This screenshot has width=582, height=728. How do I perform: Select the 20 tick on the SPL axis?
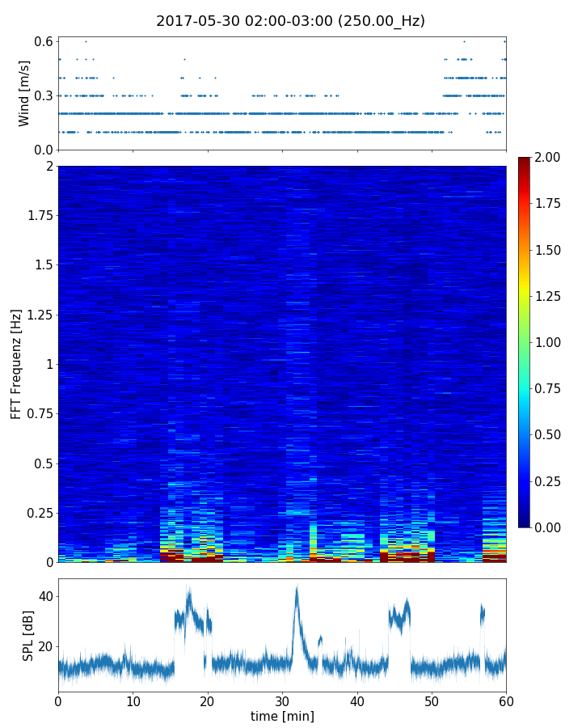[44, 646]
